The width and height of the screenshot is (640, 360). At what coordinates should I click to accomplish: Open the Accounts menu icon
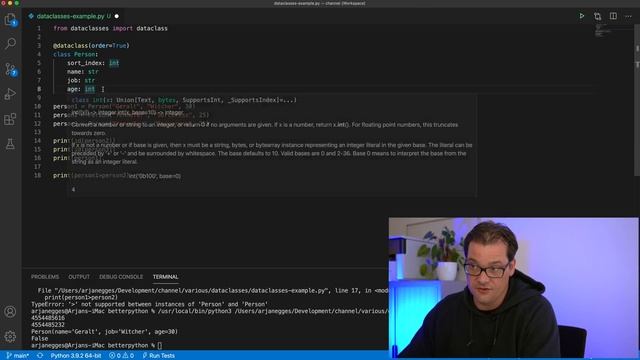click(x=10, y=312)
